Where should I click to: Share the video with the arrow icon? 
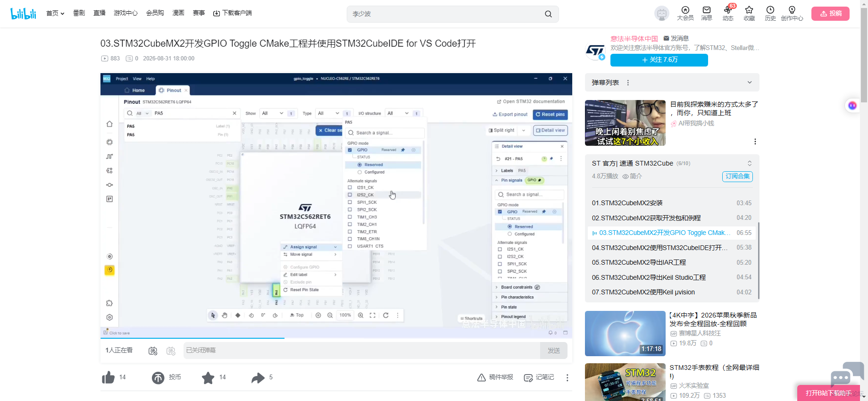pyautogui.click(x=258, y=377)
